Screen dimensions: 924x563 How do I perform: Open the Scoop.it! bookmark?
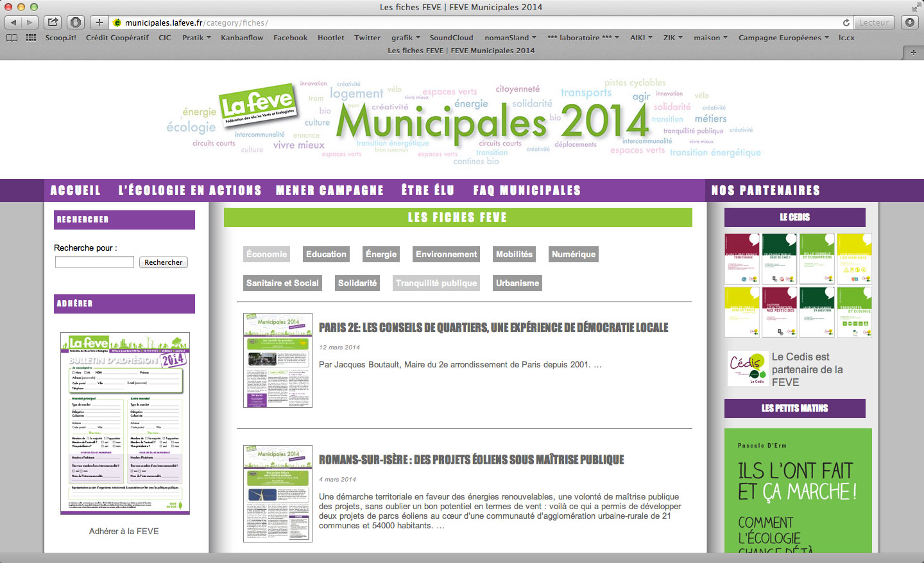click(x=60, y=38)
